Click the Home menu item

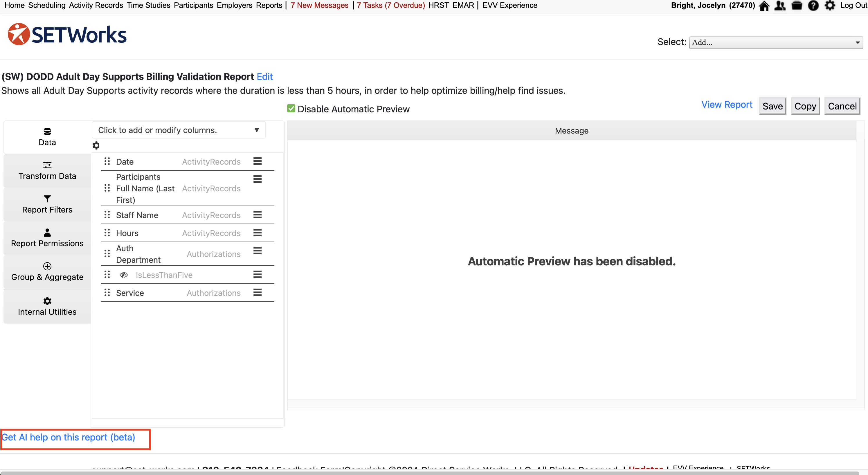coord(15,6)
